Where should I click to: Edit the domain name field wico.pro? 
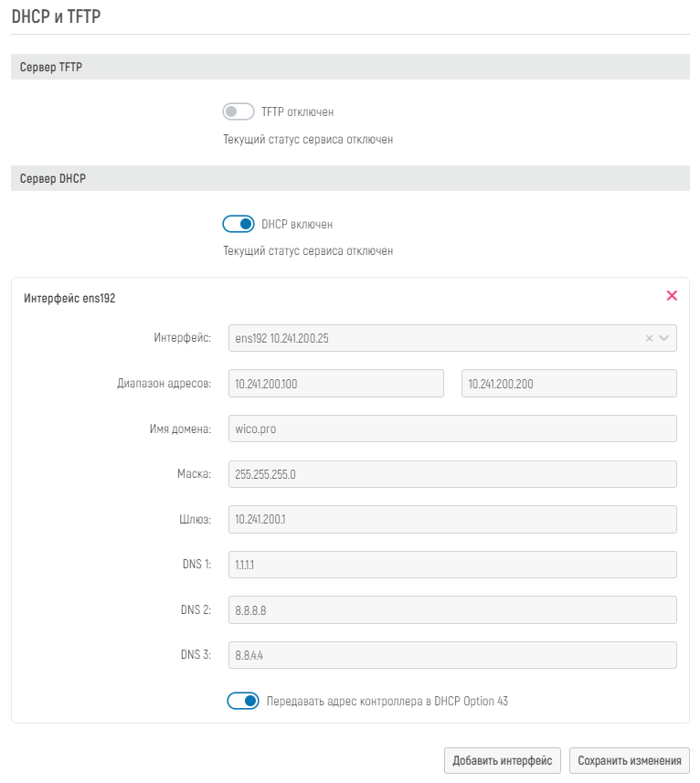[451, 429]
